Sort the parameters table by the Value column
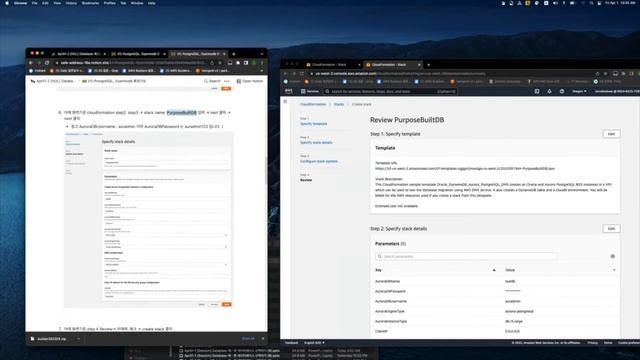 [560, 270]
